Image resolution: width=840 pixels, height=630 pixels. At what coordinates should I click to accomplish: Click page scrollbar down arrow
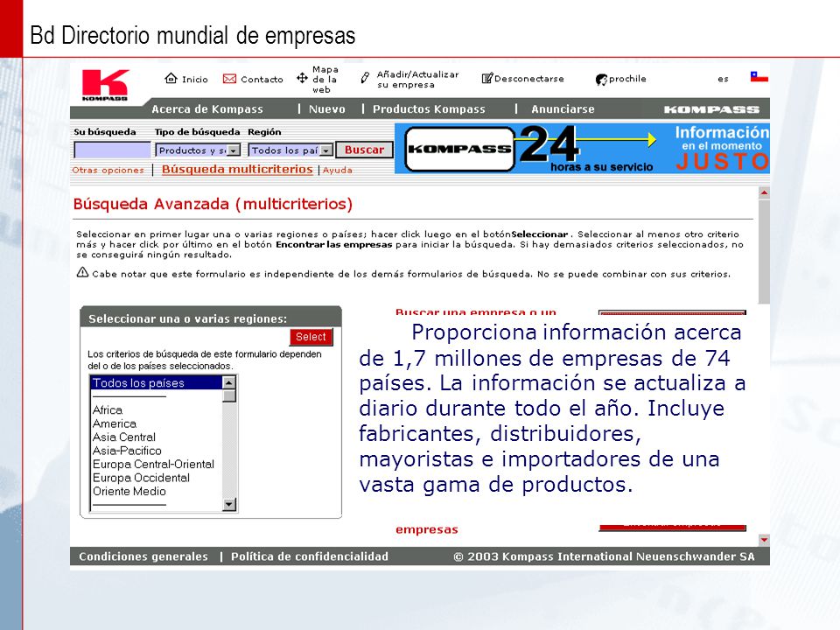[764, 540]
